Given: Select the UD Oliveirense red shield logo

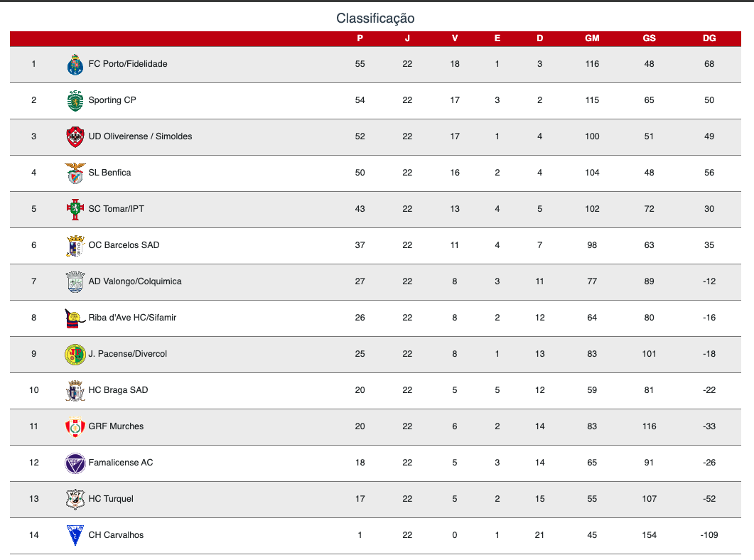Looking at the screenshot, I should pyautogui.click(x=75, y=136).
